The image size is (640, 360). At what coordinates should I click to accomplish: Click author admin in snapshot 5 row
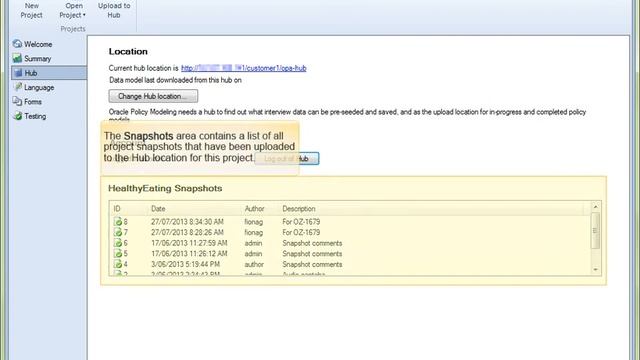pyautogui.click(x=253, y=253)
